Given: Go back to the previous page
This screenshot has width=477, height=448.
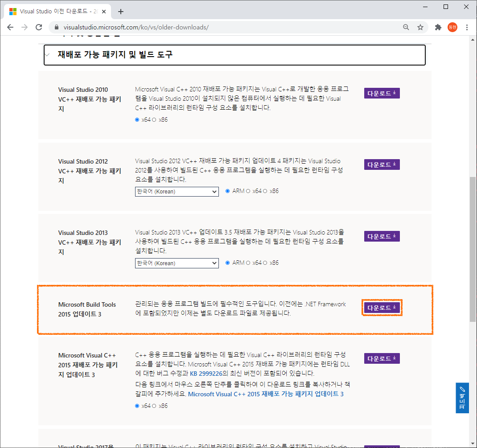Looking at the screenshot, I should [10, 27].
